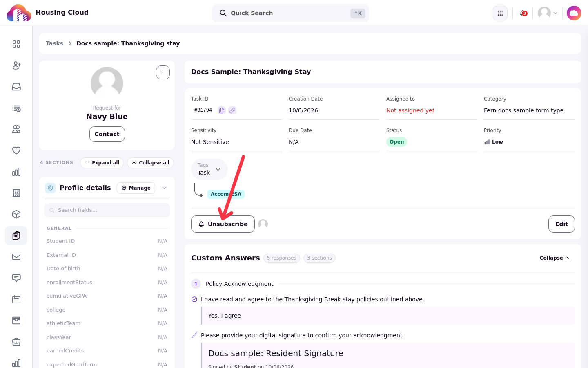Collapse the Custom Answers panel

[554, 258]
